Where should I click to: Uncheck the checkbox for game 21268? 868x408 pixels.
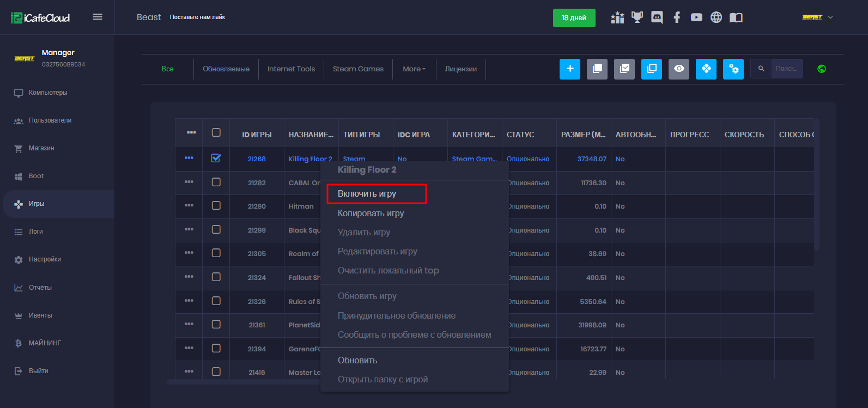click(216, 158)
